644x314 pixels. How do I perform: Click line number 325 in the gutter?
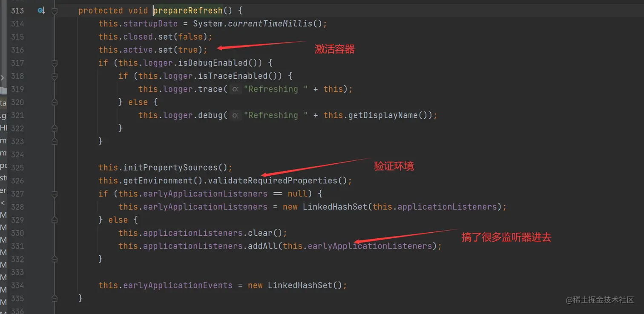[17, 168]
